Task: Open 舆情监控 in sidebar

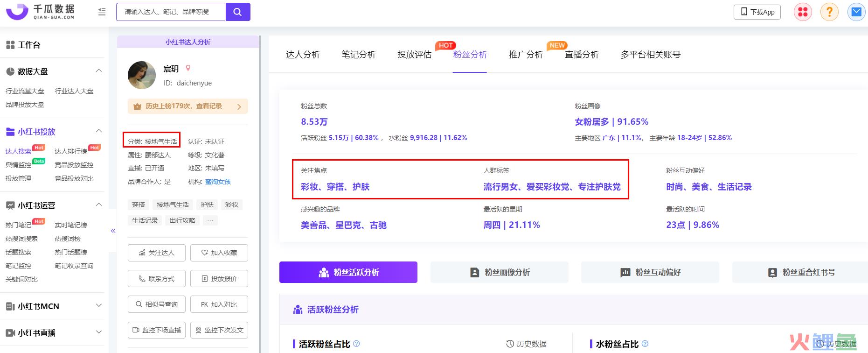Action: pyautogui.click(x=18, y=165)
